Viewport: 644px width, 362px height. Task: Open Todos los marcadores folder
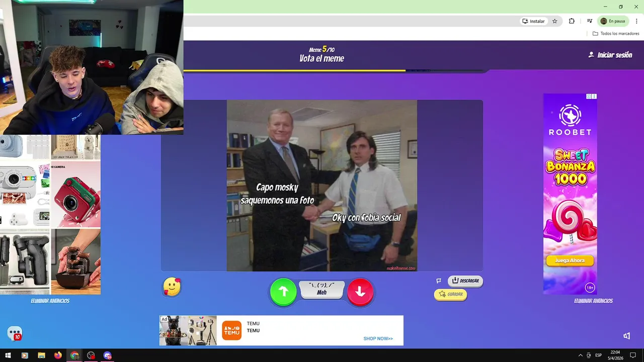coord(616,34)
